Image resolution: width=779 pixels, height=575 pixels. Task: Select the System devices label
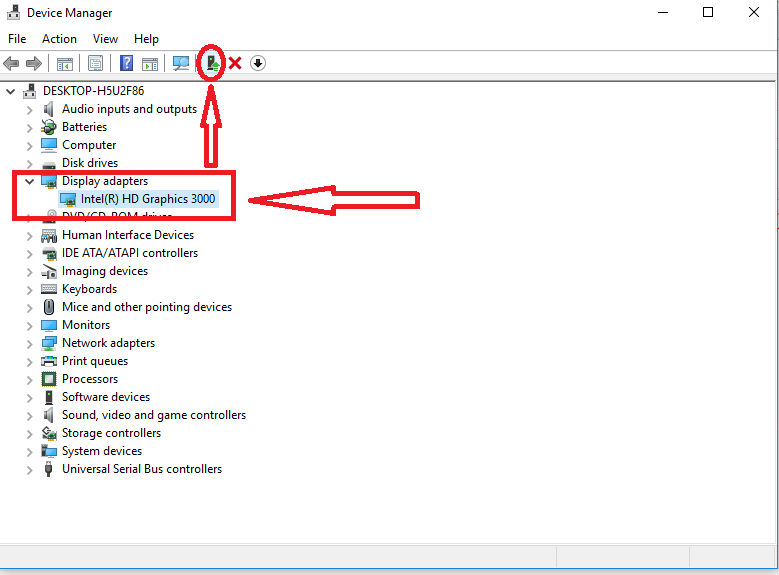pos(102,451)
